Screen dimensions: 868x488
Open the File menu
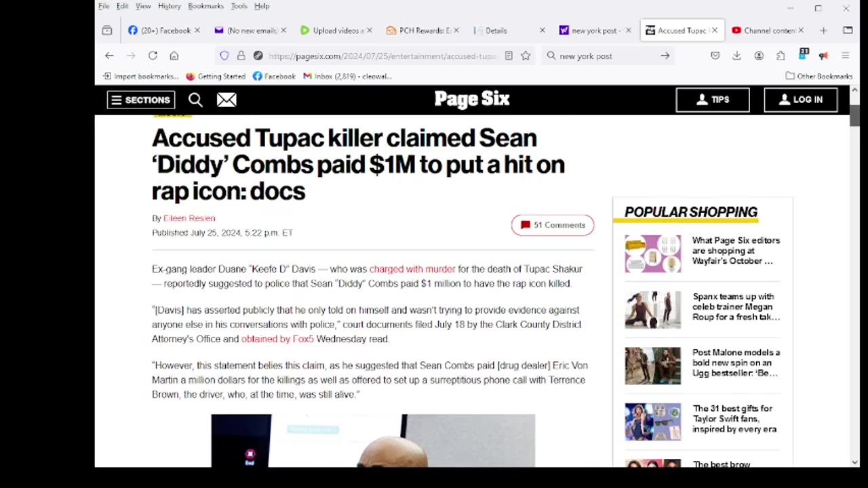(x=104, y=6)
